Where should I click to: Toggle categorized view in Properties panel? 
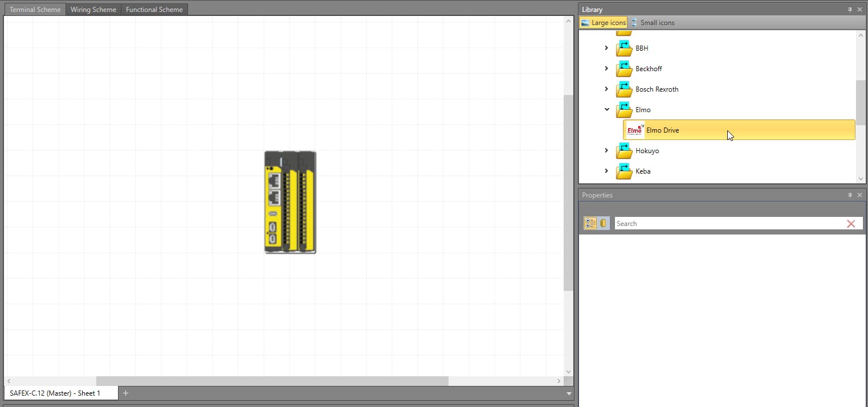pyautogui.click(x=590, y=224)
